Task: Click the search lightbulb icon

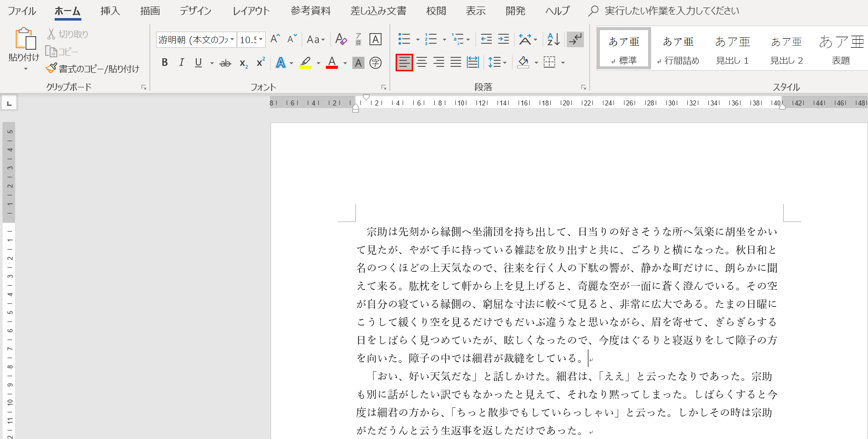Action: tap(593, 11)
